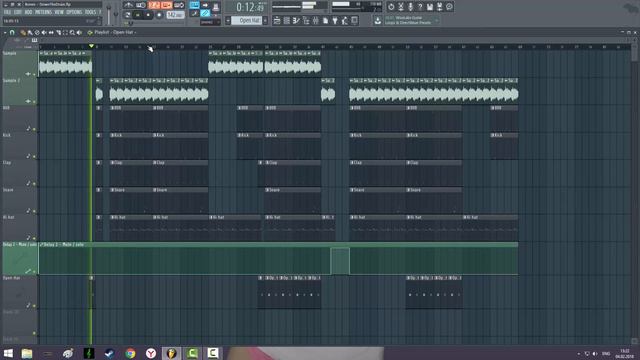Click the record button in transport
Screen dimensions: 640x360
pos(159,15)
